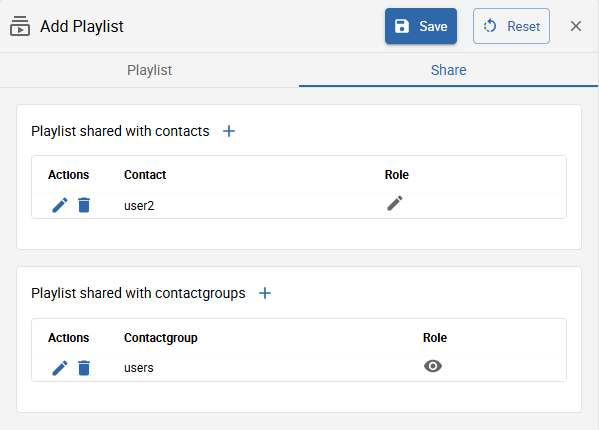Click the Role header in contacts table
This screenshot has height=430, width=599.
397,175
